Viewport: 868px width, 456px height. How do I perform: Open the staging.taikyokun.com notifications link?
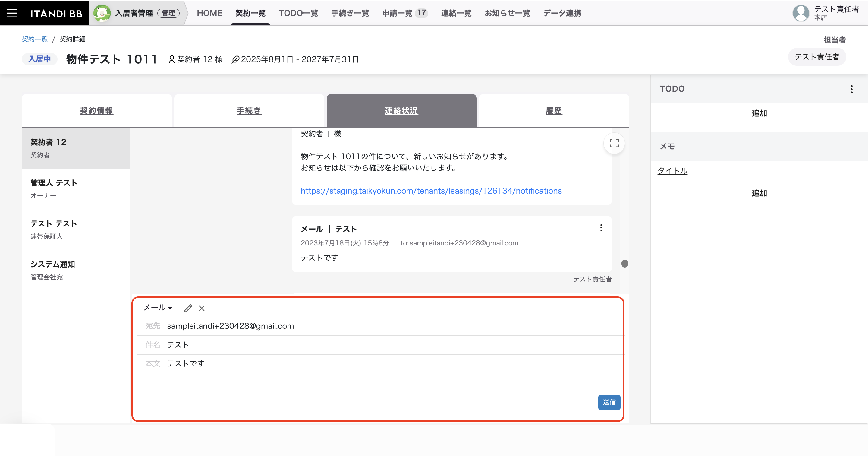(431, 191)
